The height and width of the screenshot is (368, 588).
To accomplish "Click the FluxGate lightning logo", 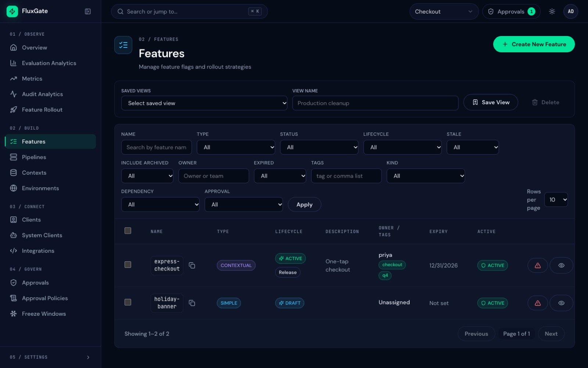I will tap(12, 11).
